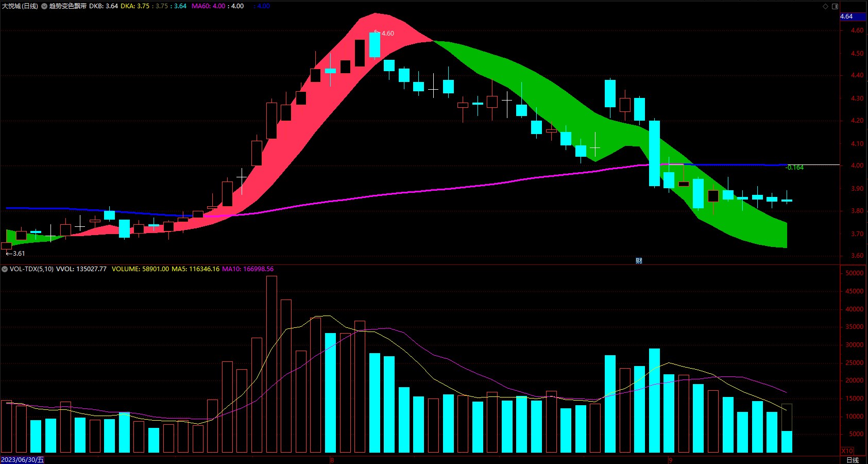The image size is (868, 464).
Task: Click the 4.00 price axis label
Action: (857, 165)
